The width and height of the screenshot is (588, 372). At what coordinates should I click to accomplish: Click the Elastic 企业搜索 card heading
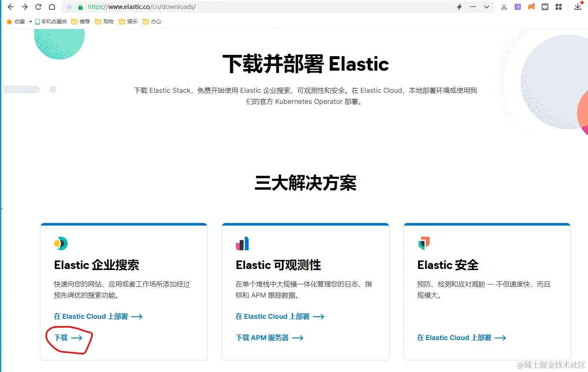[97, 265]
